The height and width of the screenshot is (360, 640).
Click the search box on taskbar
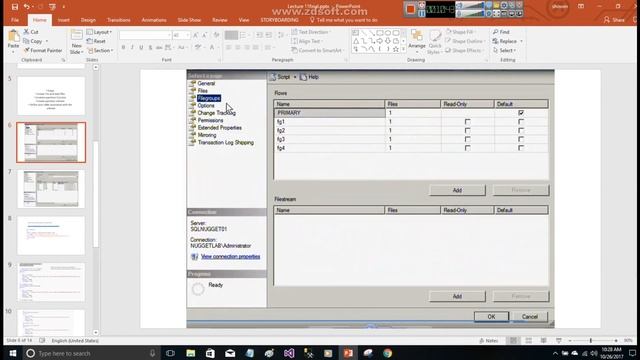[92, 353]
